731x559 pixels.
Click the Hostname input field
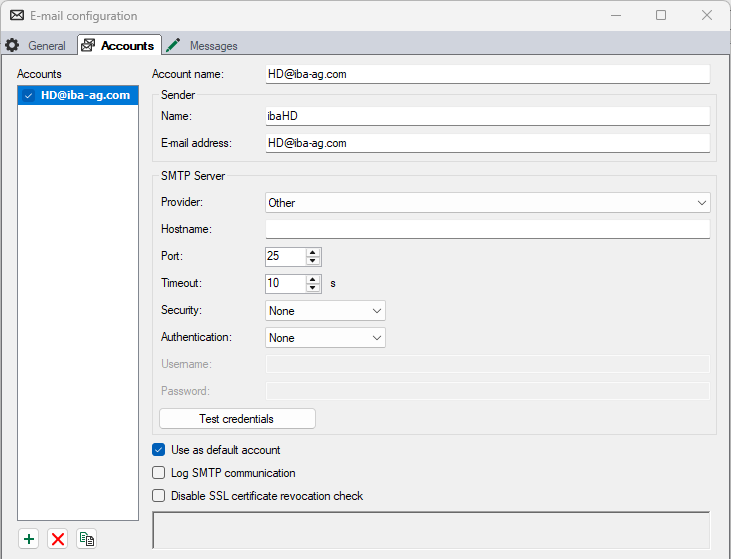[x=487, y=230]
